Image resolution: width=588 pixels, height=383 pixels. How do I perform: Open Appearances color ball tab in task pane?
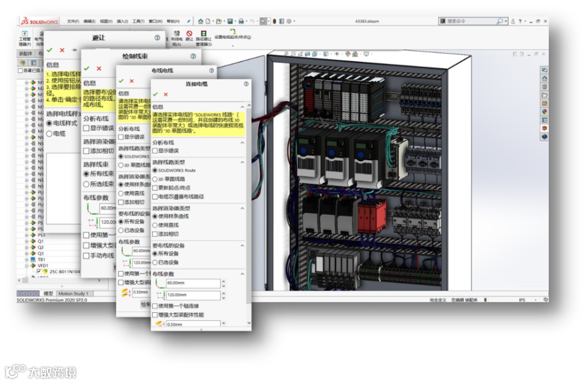point(544,111)
